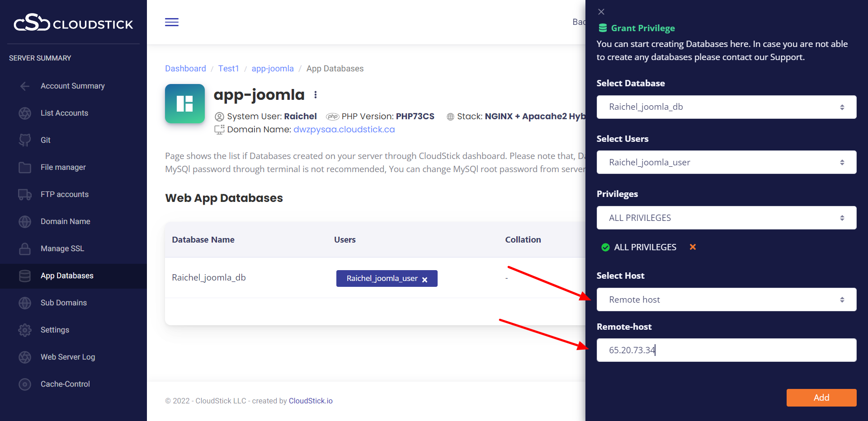Go to Sub Domains in sidebar
This screenshot has height=421, width=868.
[63, 303]
